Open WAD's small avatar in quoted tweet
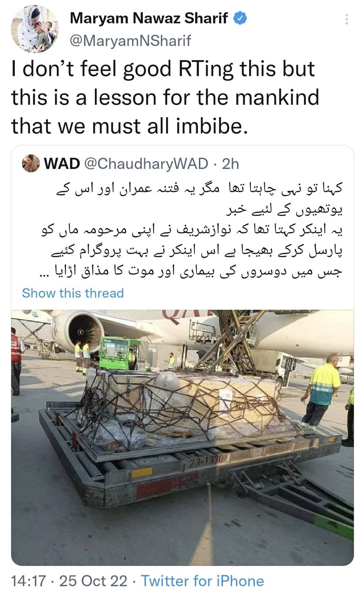 pos(31,164)
